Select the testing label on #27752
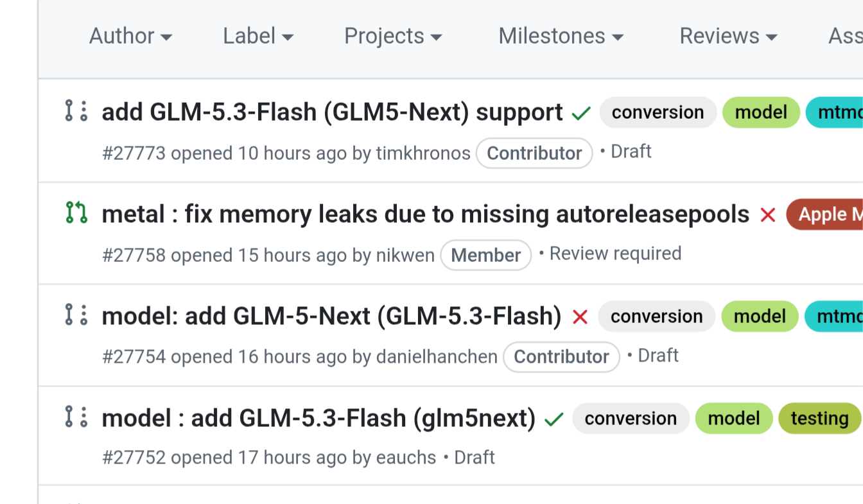863x504 pixels. pyautogui.click(x=819, y=419)
